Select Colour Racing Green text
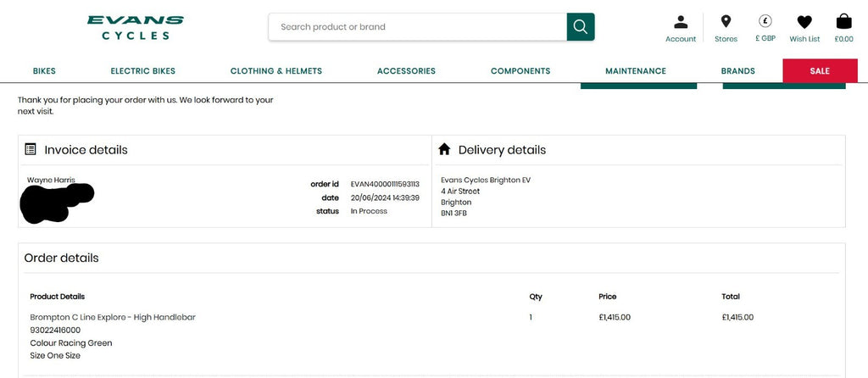Screen dimensions: 868x378 [x=71, y=342]
